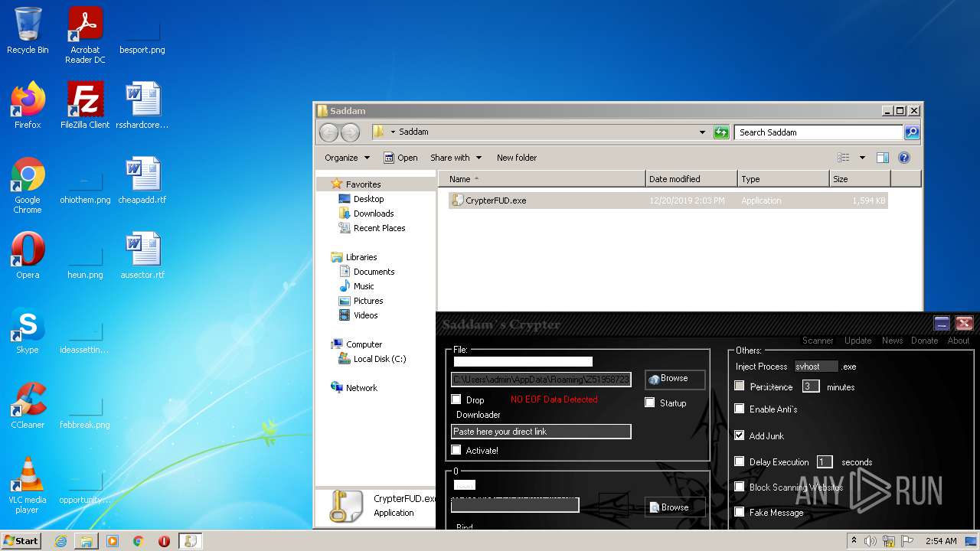Select the rsshardcore document icon on desktop
Image resolution: width=980 pixels, height=551 pixels.
click(142, 105)
